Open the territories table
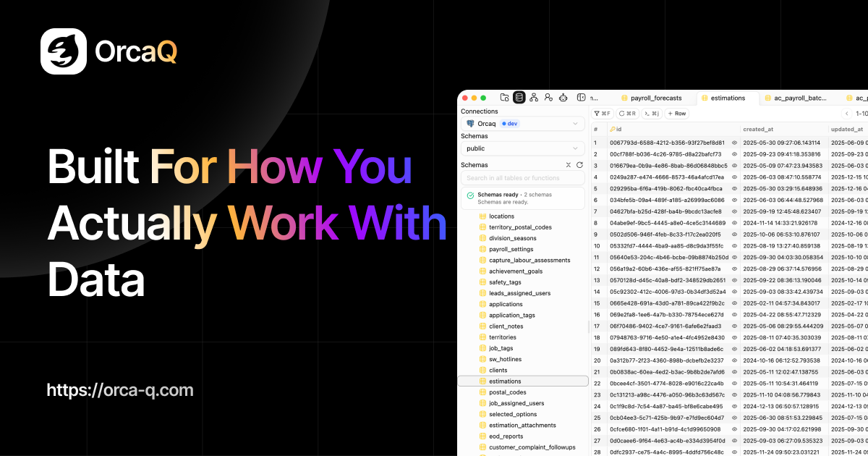This screenshot has width=868, height=456. click(503, 337)
